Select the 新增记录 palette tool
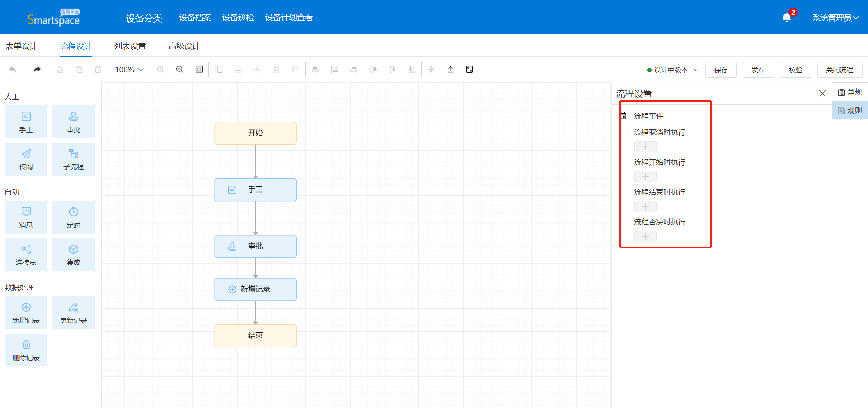868x408 pixels. point(26,313)
